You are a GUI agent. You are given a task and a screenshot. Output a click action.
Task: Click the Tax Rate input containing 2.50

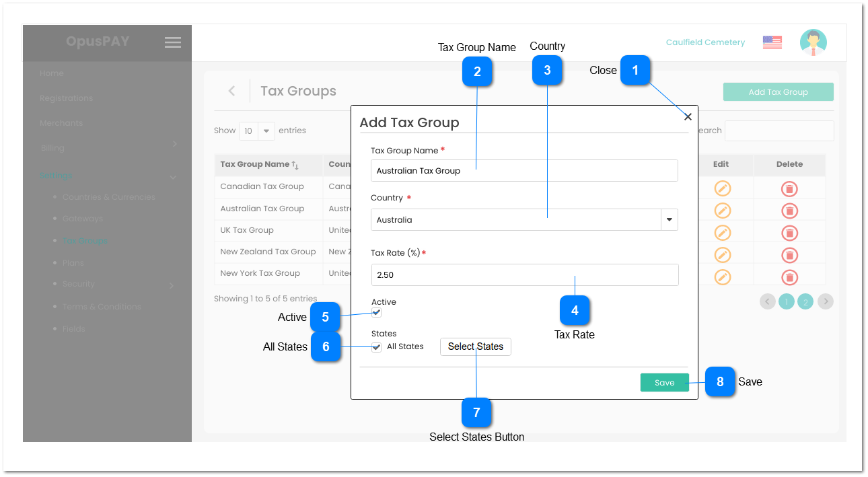pos(525,274)
